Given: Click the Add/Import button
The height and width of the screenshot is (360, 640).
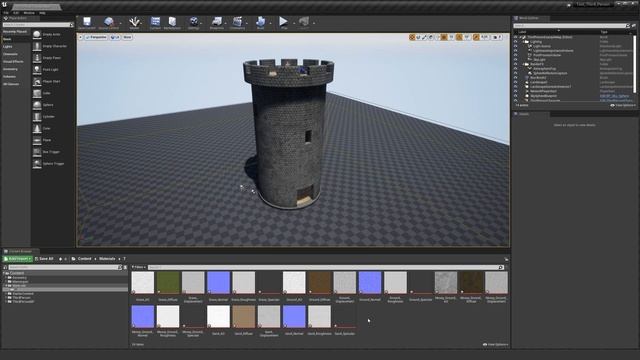Looking at the screenshot, I should coord(18,259).
